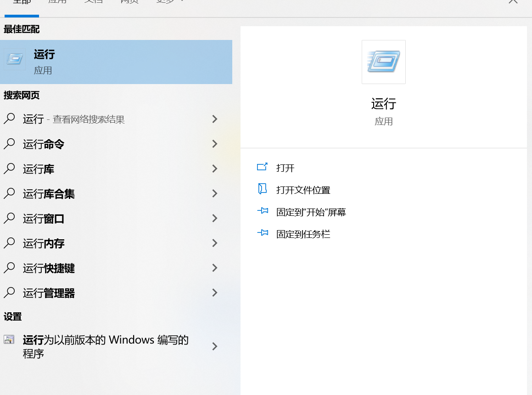Expand the arrow for 运行命令
The height and width of the screenshot is (395, 532).
pyautogui.click(x=214, y=144)
